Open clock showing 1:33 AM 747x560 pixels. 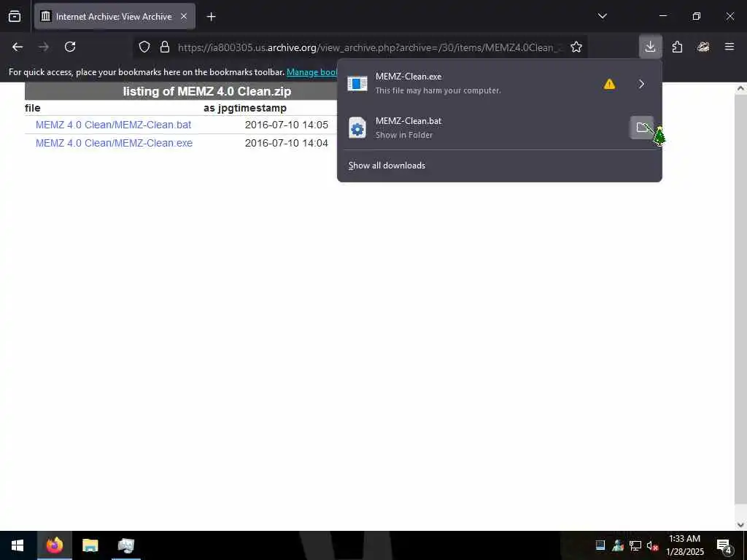click(684, 545)
